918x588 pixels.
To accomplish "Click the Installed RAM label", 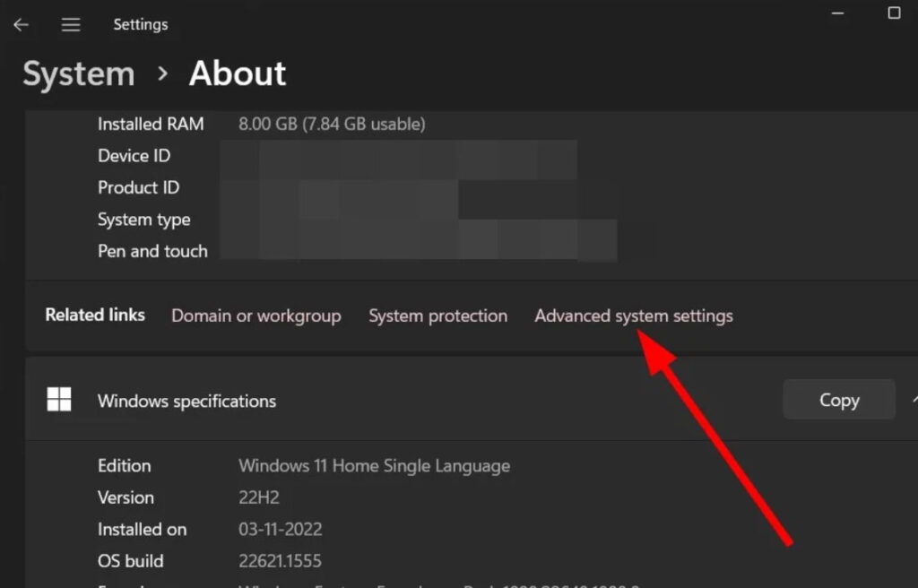I will tap(151, 125).
